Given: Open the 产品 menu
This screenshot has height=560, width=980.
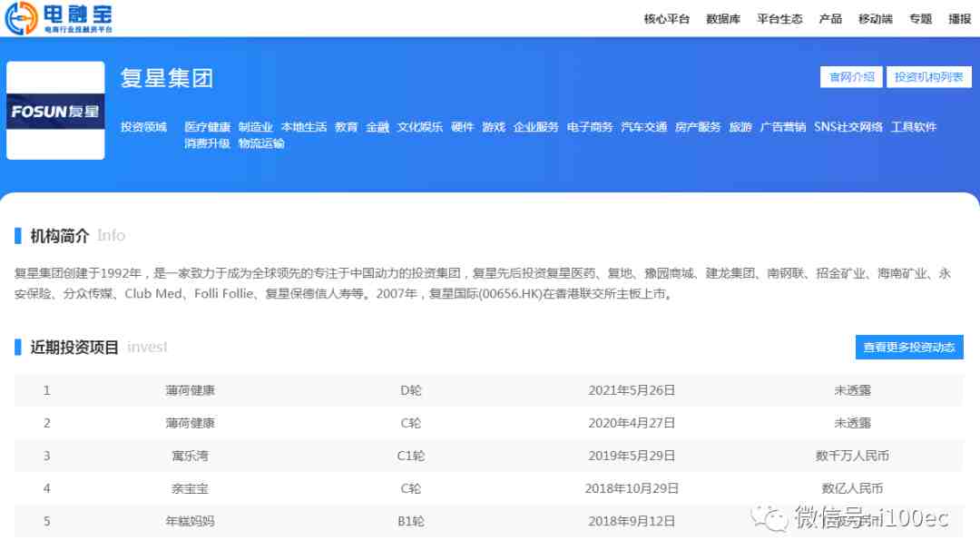Looking at the screenshot, I should (x=830, y=19).
